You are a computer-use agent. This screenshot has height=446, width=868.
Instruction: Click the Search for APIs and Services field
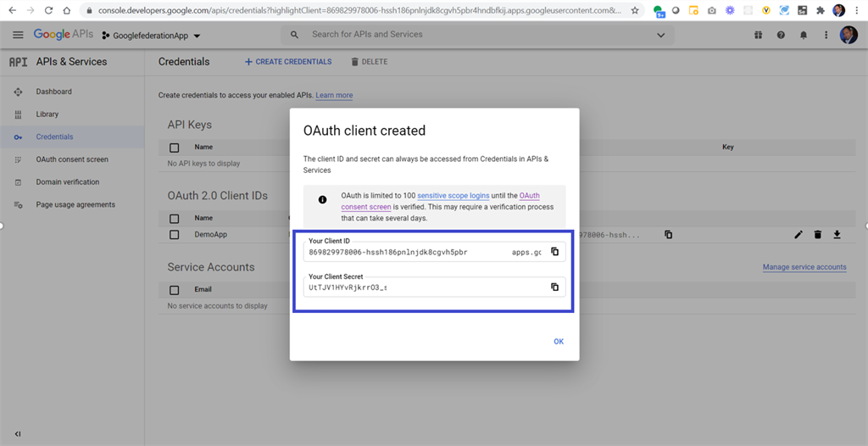477,35
